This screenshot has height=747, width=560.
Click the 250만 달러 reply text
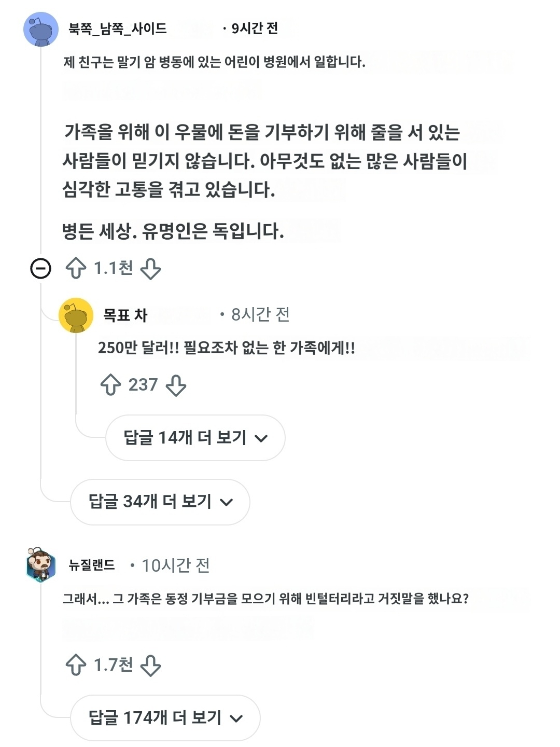[x=227, y=348]
